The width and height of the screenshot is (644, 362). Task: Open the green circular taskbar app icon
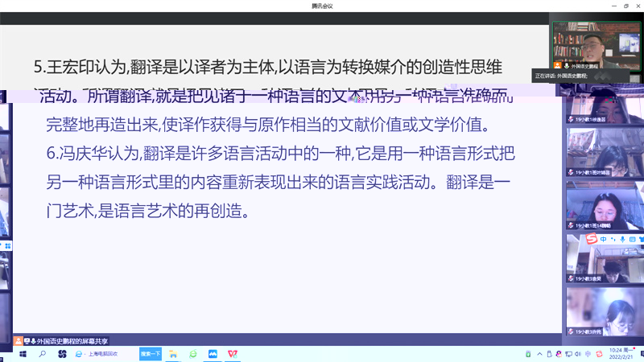click(x=193, y=353)
